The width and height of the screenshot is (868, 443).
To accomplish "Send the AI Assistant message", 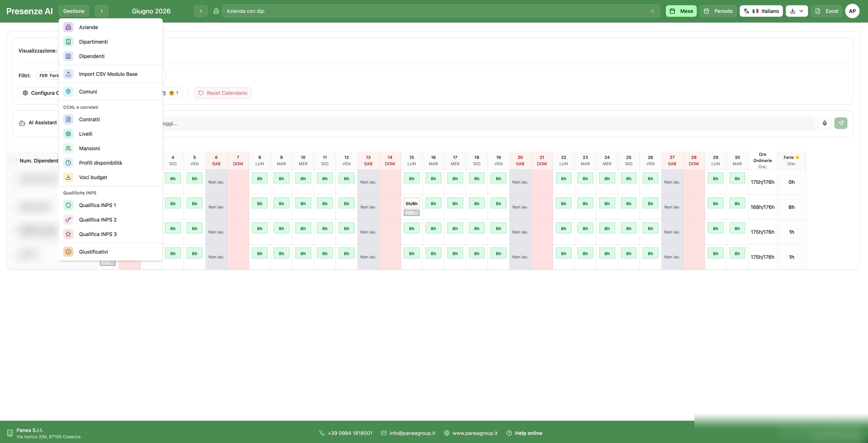I will tap(841, 123).
